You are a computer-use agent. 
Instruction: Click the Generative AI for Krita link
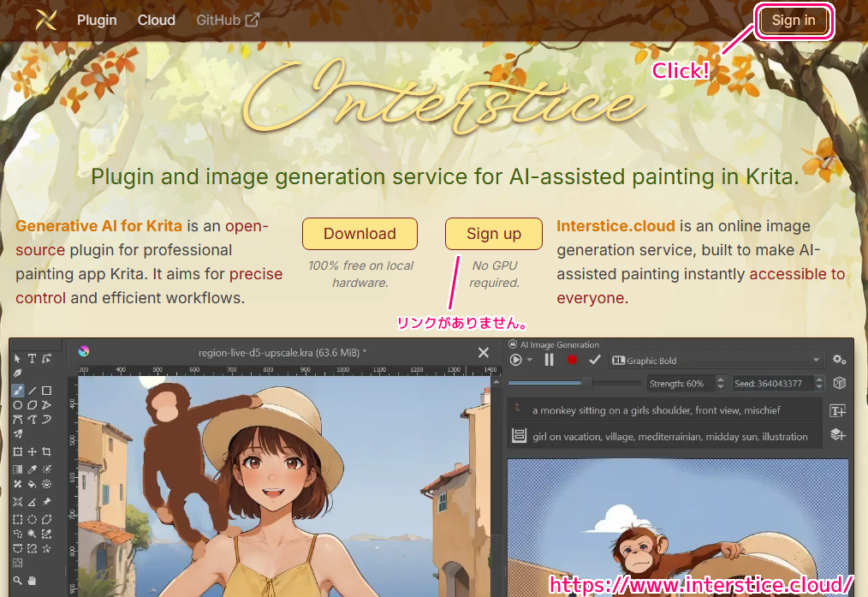click(x=98, y=226)
